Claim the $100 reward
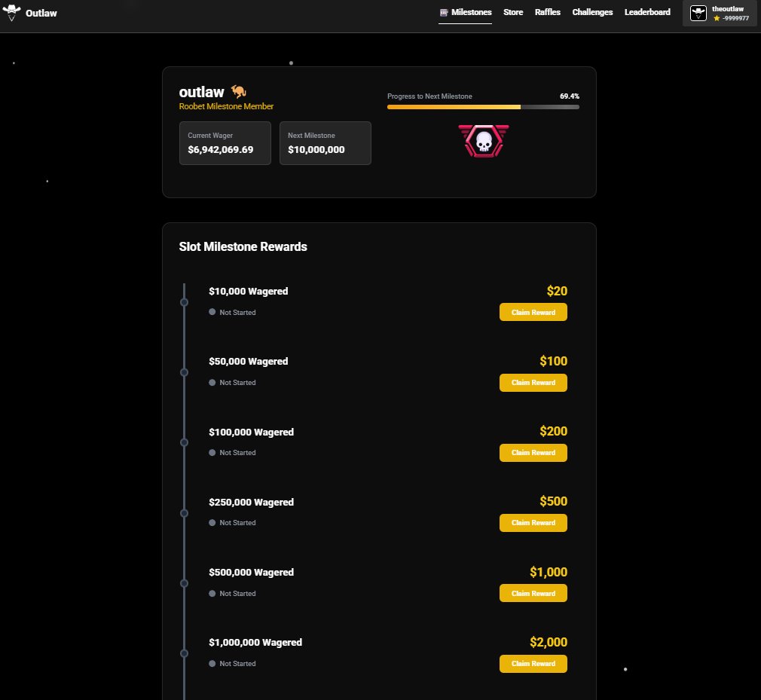 click(533, 383)
